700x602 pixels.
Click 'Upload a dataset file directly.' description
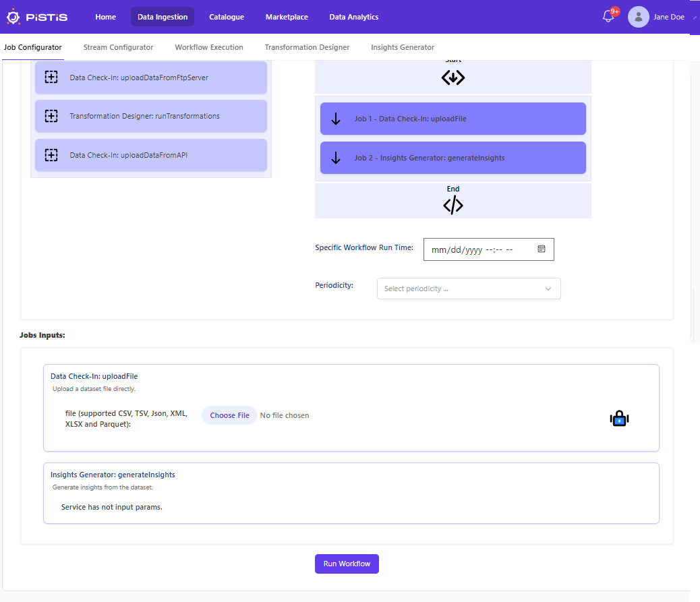pos(94,389)
